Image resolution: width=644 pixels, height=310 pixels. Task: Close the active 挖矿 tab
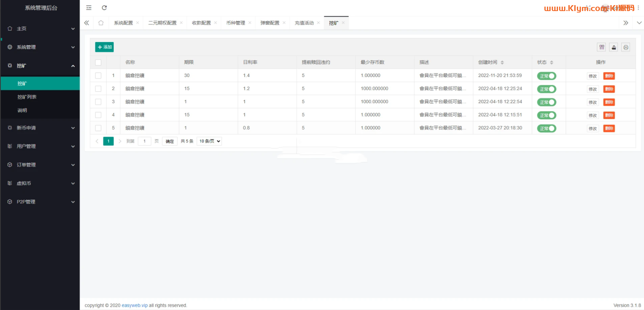pos(343,23)
